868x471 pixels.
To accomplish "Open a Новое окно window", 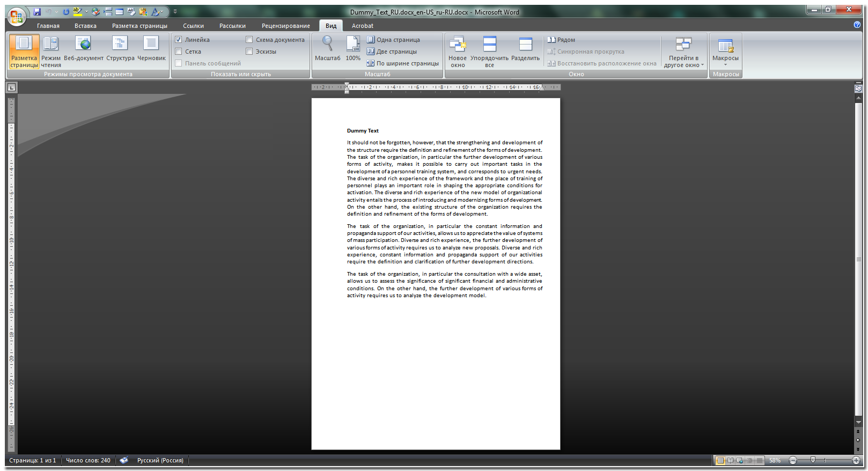I will coord(458,51).
